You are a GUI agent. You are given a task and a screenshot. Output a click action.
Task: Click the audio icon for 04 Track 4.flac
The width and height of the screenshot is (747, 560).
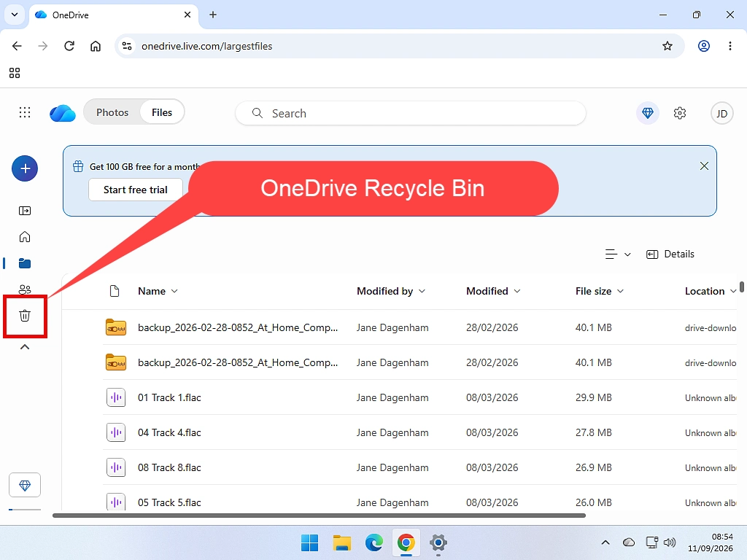coord(116,432)
